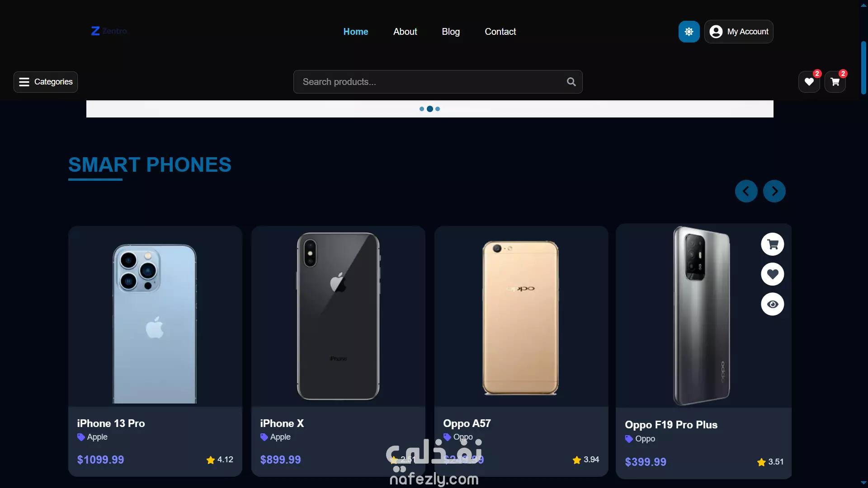This screenshot has width=868, height=488.
Task: Go to the About page
Action: [x=405, y=32]
